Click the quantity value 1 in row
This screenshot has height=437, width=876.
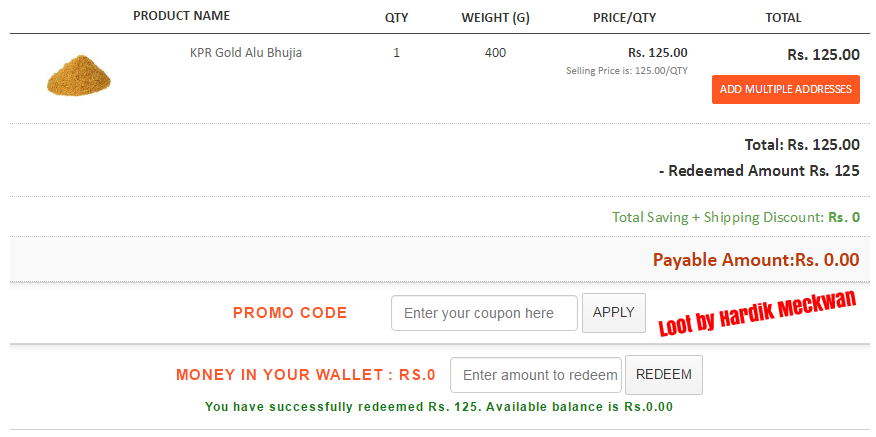coord(397,53)
